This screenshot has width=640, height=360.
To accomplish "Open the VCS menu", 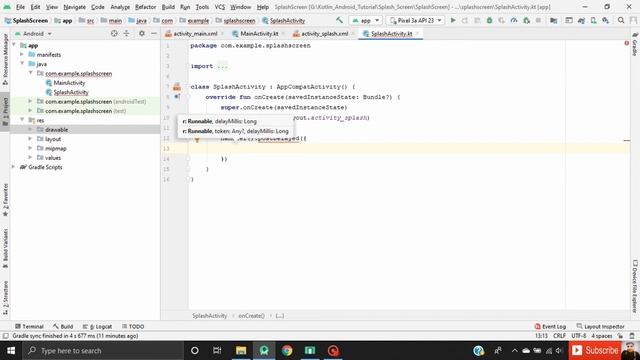I will point(220,7).
